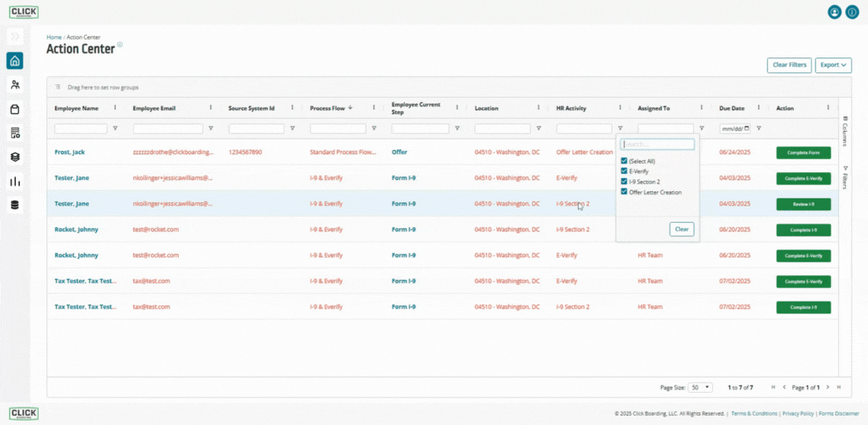Click the Review I-9 button
The width and height of the screenshot is (868, 425).
(x=803, y=204)
